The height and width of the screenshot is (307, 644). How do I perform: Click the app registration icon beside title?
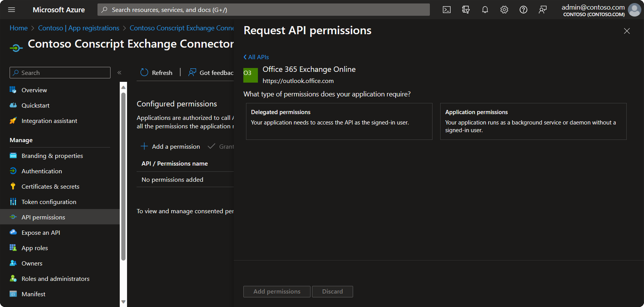[x=16, y=48]
